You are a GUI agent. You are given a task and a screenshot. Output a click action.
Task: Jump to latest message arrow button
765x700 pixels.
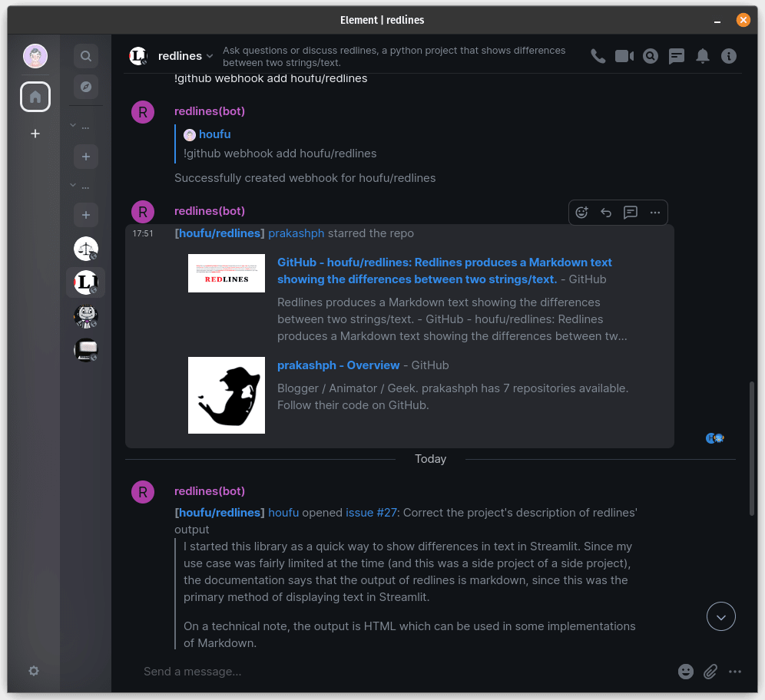click(x=720, y=616)
